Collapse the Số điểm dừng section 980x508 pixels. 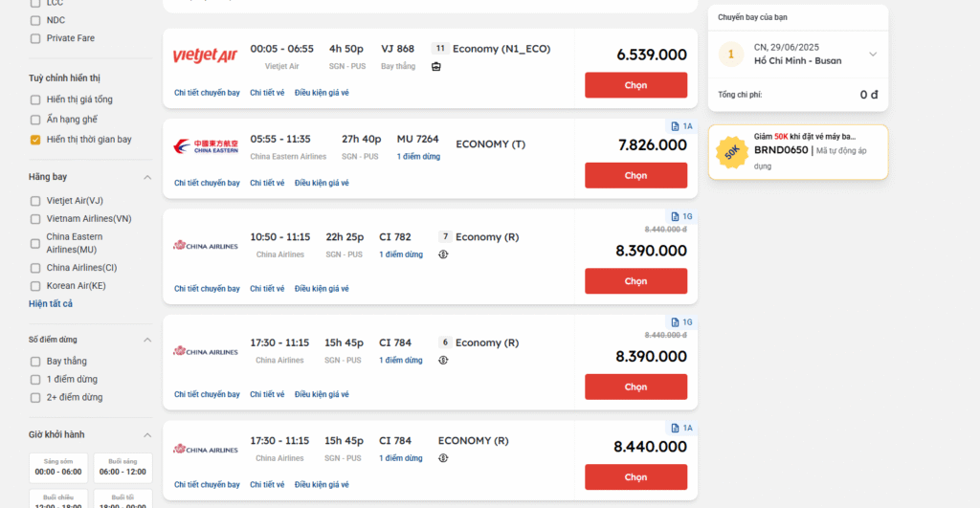[147, 340]
